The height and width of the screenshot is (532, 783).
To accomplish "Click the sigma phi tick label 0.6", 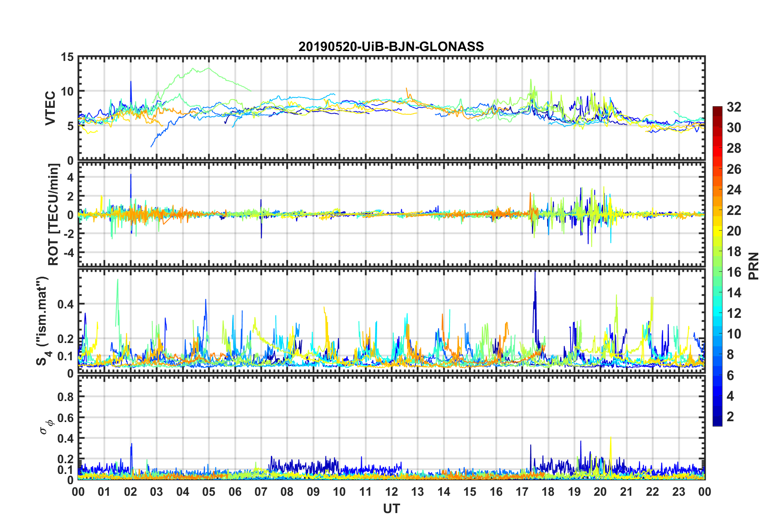I will [66, 418].
